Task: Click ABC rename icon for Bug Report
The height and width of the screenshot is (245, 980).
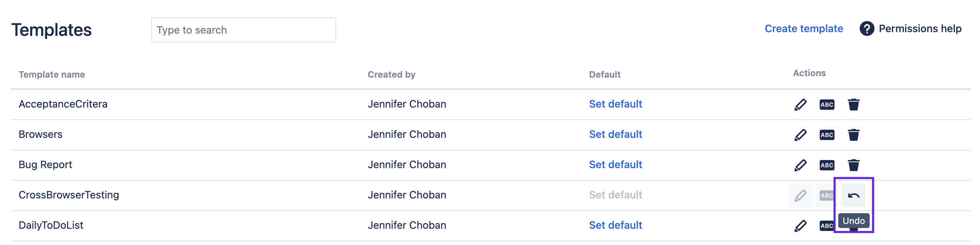Action: pos(827,165)
